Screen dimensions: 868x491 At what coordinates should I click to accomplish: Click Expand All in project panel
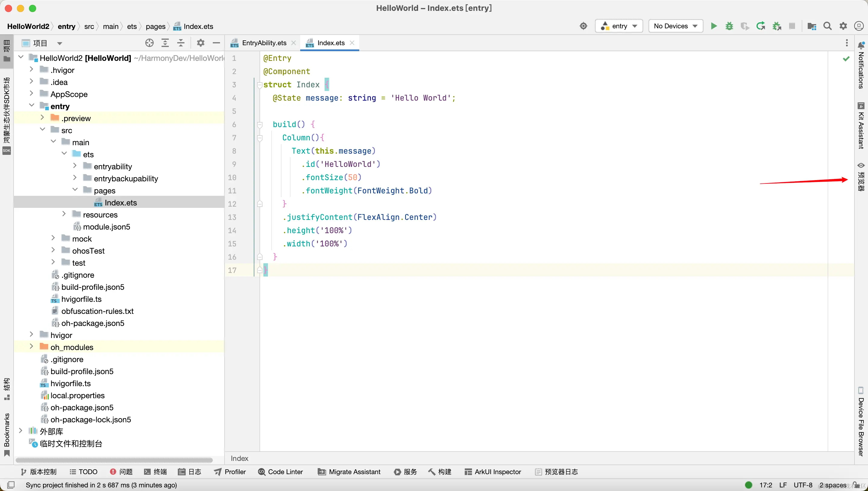[165, 43]
